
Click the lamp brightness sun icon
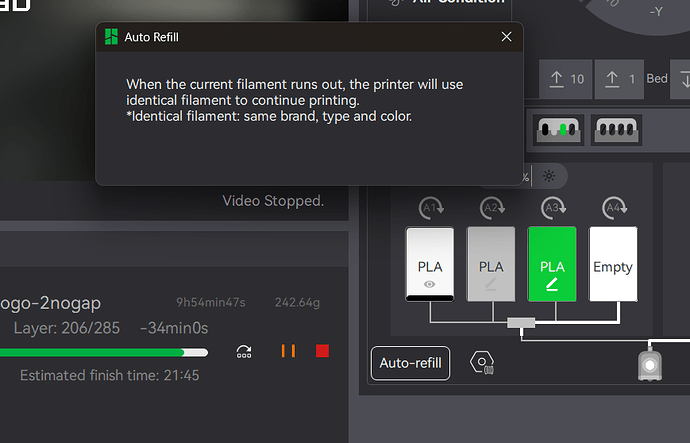click(549, 176)
